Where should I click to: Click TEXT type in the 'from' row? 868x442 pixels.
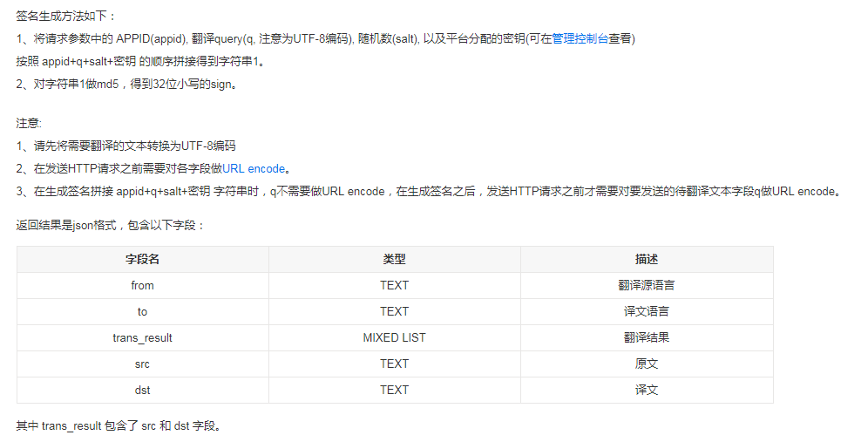coord(395,286)
